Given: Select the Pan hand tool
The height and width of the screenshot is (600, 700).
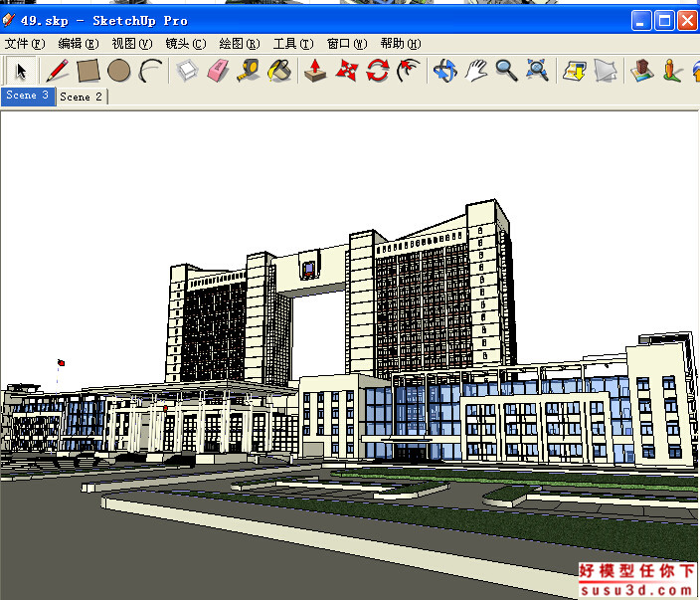Looking at the screenshot, I should [x=476, y=71].
